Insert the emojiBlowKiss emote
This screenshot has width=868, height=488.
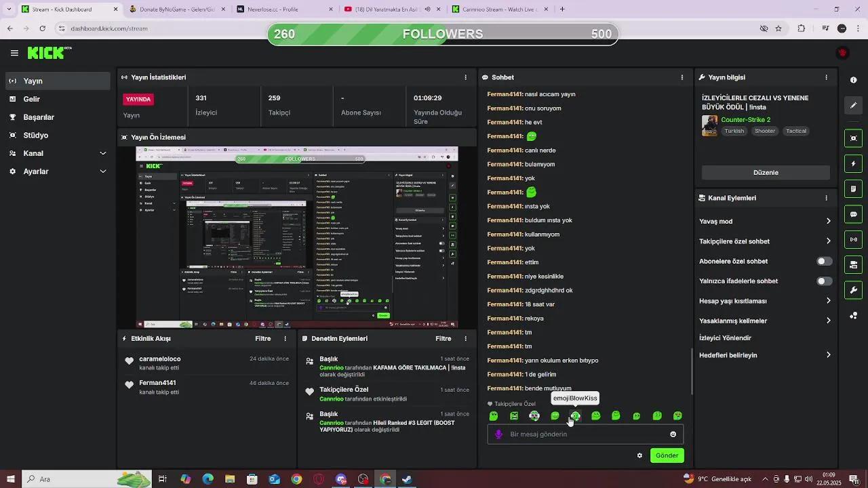(575, 415)
